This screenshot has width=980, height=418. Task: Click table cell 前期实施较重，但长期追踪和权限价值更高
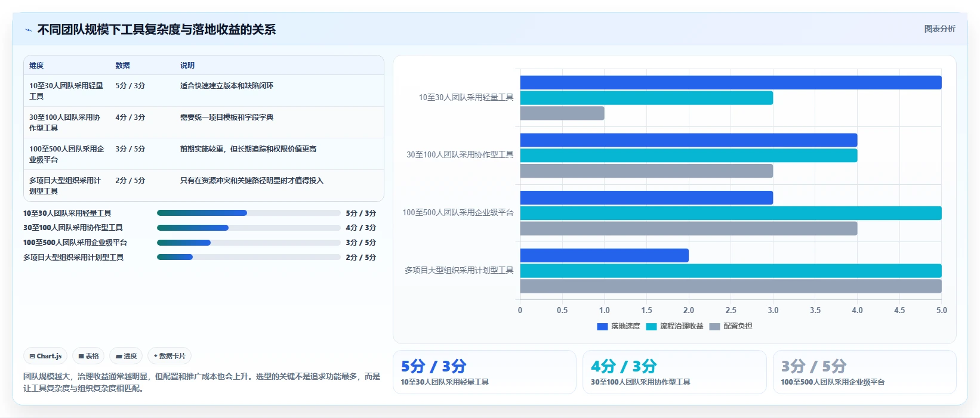pyautogui.click(x=248, y=149)
